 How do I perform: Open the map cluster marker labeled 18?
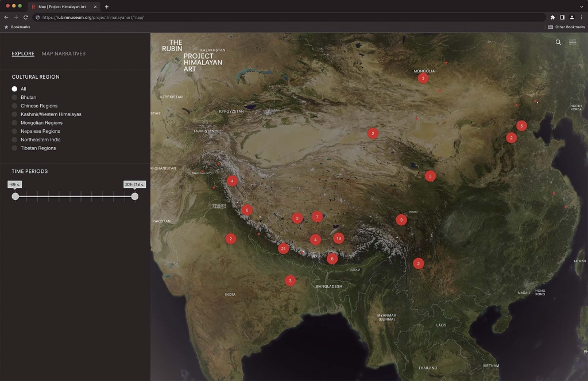(x=338, y=238)
